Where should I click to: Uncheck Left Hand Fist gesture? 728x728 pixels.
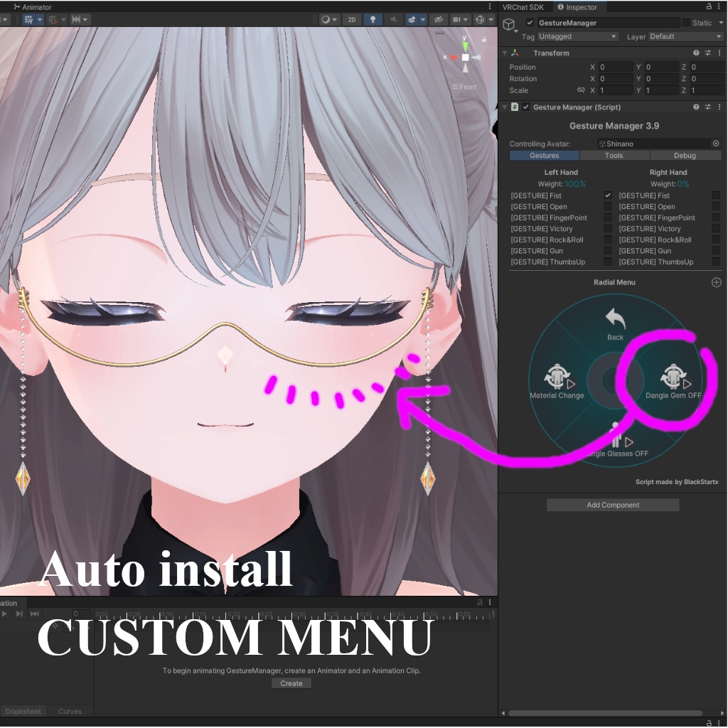point(607,196)
